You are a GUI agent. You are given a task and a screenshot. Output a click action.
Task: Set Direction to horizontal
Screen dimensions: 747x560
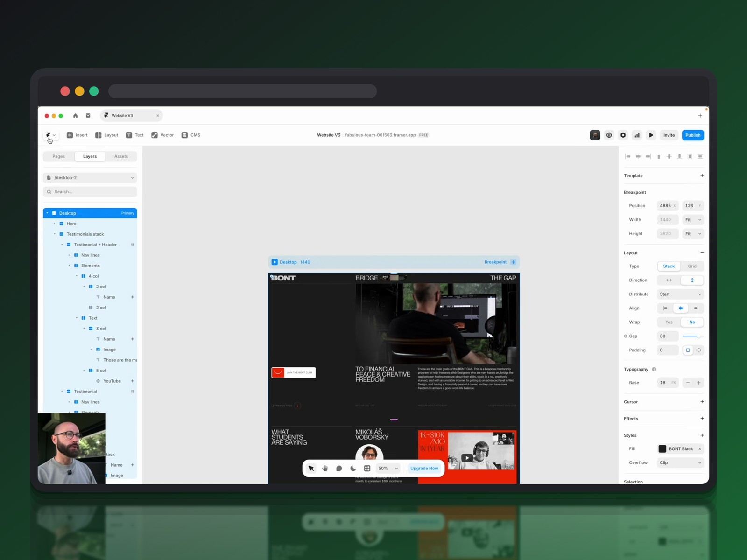[669, 280]
